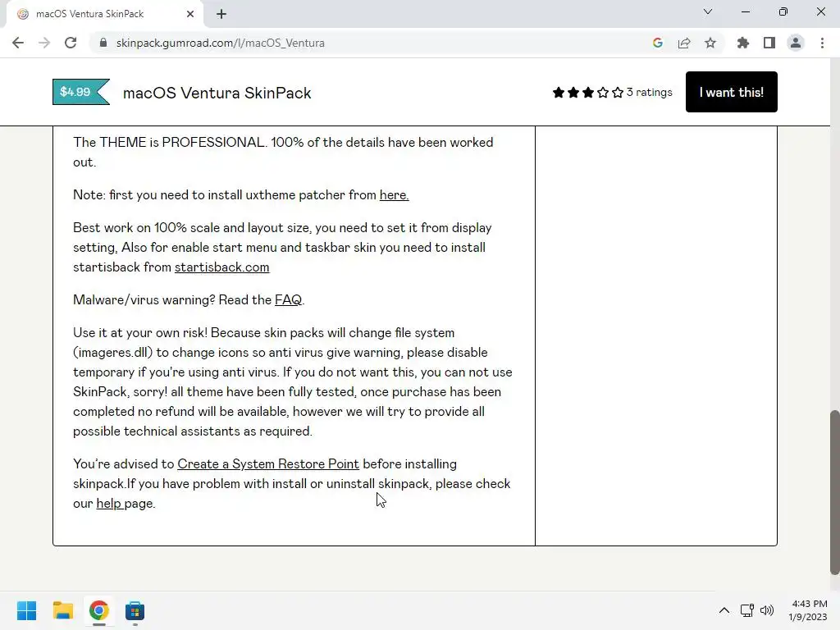Open the Extensions puzzle icon

click(743, 43)
